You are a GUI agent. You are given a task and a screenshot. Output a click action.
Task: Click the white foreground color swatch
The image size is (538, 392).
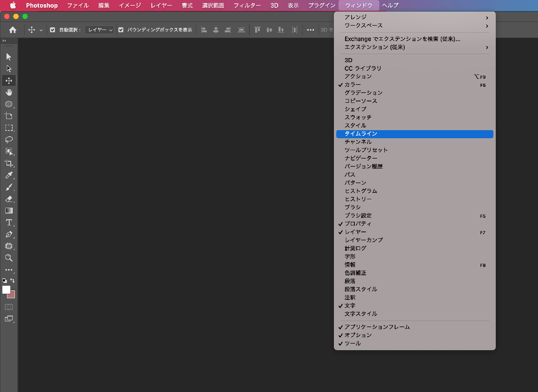[x=6, y=289]
